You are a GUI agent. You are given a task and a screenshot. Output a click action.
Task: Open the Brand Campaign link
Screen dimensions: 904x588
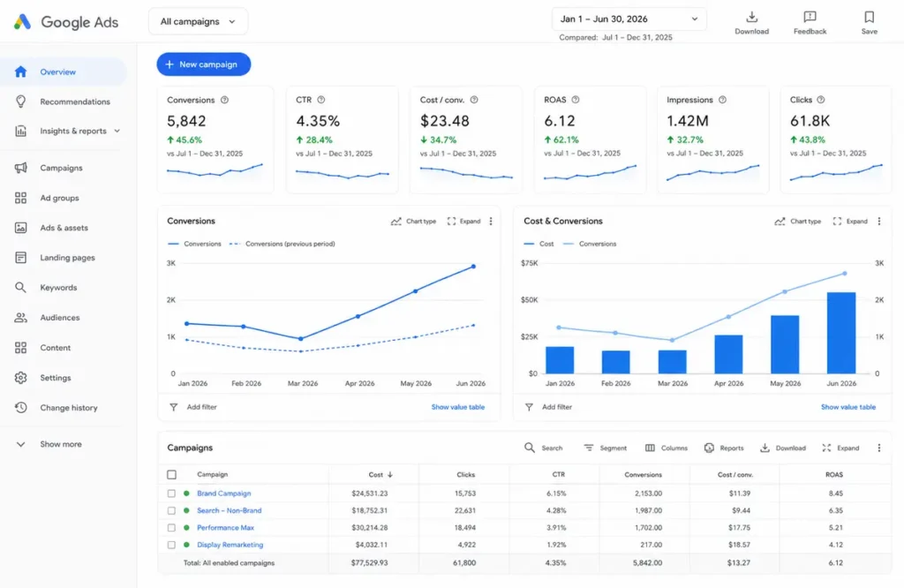point(223,494)
